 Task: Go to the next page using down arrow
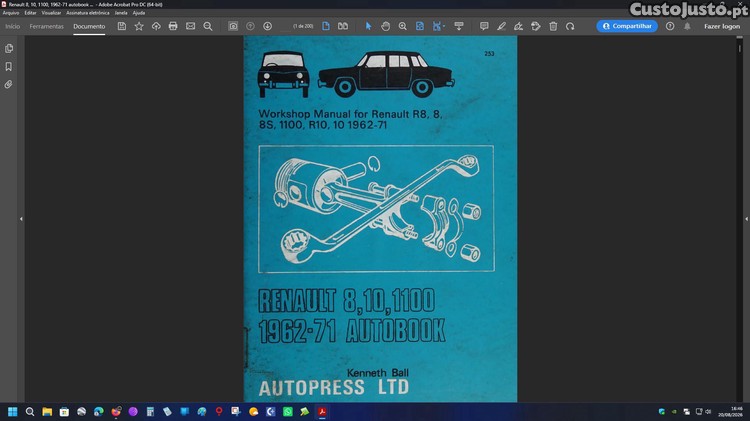coord(267,26)
